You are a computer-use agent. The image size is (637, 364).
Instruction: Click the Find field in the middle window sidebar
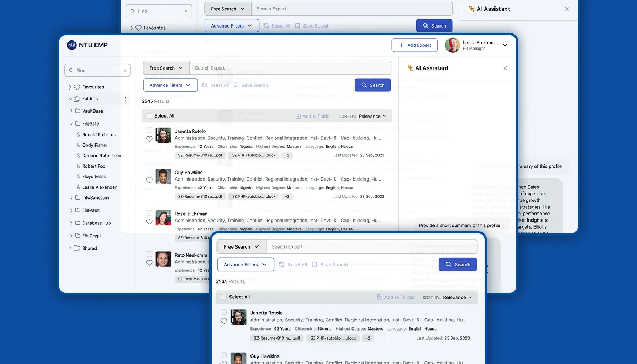[98, 70]
